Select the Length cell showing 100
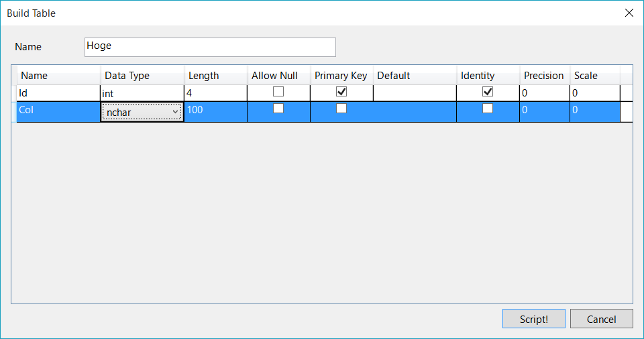This screenshot has height=339, width=644. (215, 112)
